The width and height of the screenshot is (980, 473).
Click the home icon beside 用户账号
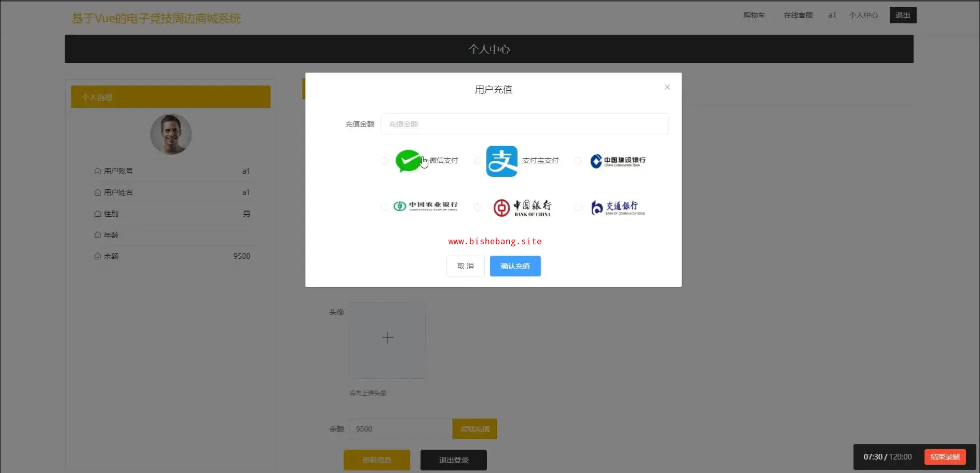click(98, 171)
